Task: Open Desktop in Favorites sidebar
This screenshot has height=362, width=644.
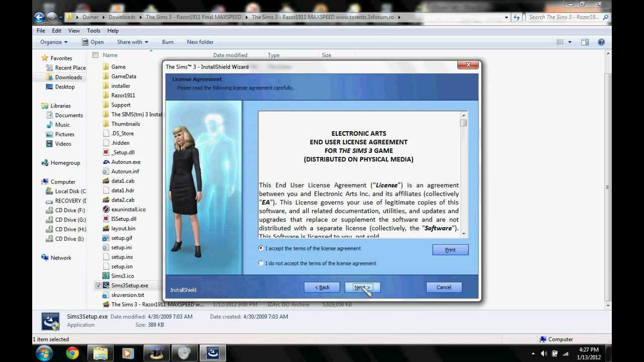Action: (60, 87)
